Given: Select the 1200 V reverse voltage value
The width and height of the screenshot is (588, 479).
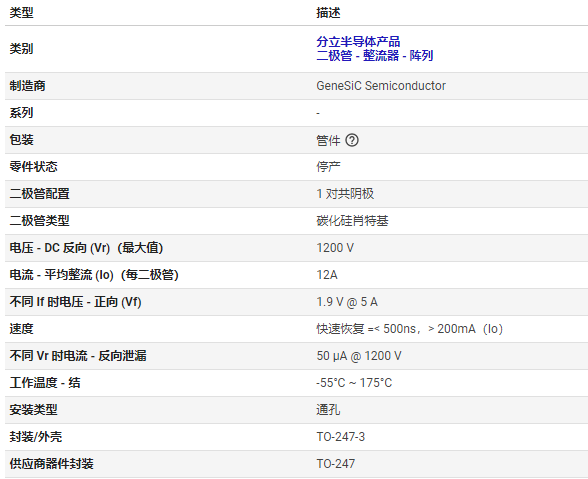Looking at the screenshot, I should [335, 248].
